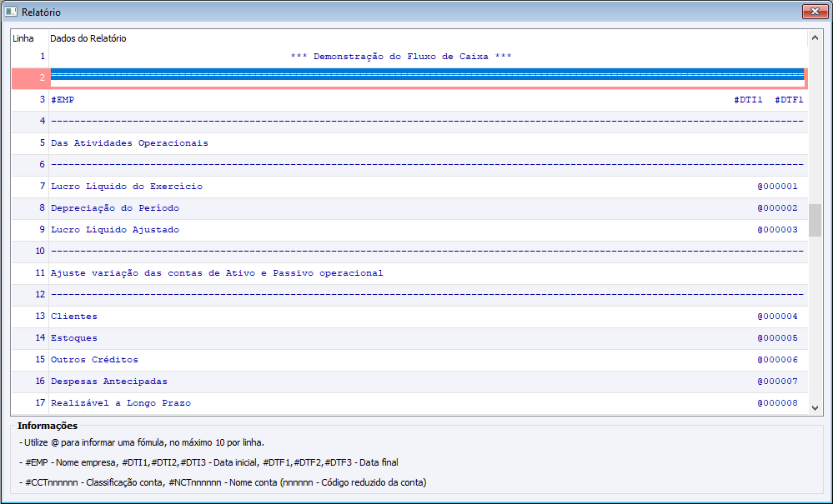
Task: Click the "#EMP - Nome empresa" hint line
Action: click(208, 462)
